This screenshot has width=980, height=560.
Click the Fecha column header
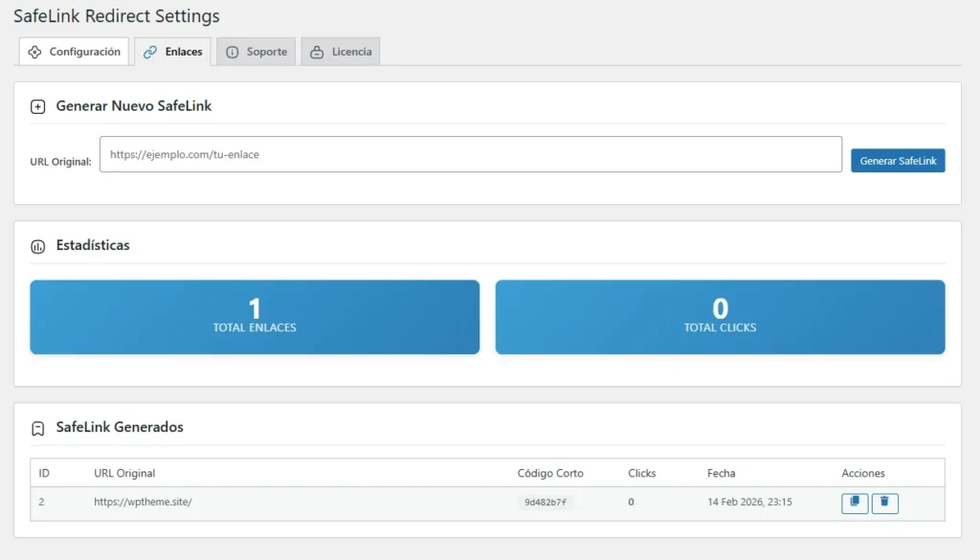point(722,473)
